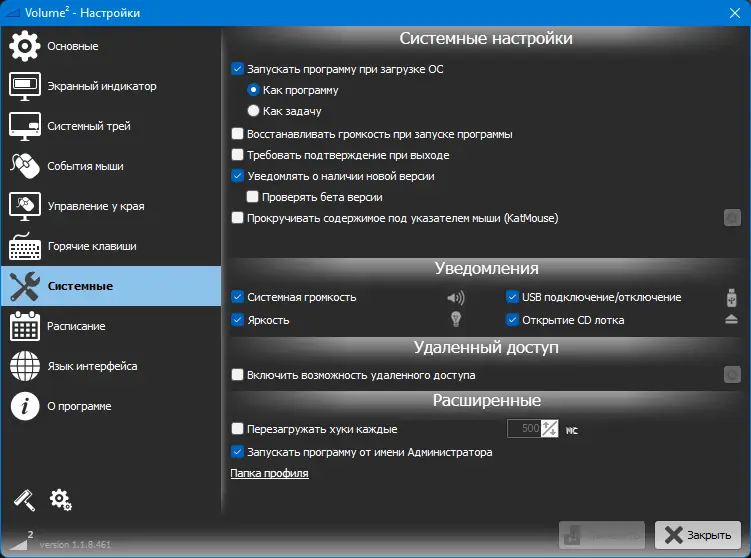This screenshot has height=558, width=751.
Task: Open the О программе section
Action: [x=111, y=406]
